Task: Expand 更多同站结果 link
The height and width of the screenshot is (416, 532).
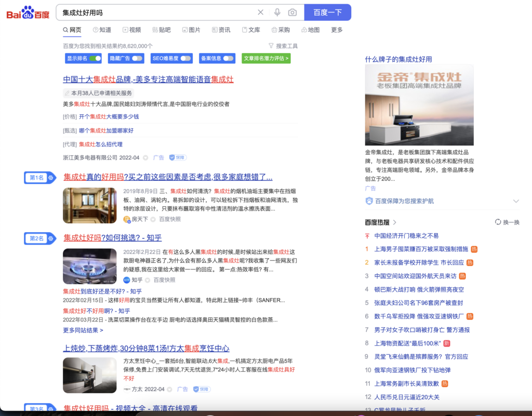Action: coord(83,330)
